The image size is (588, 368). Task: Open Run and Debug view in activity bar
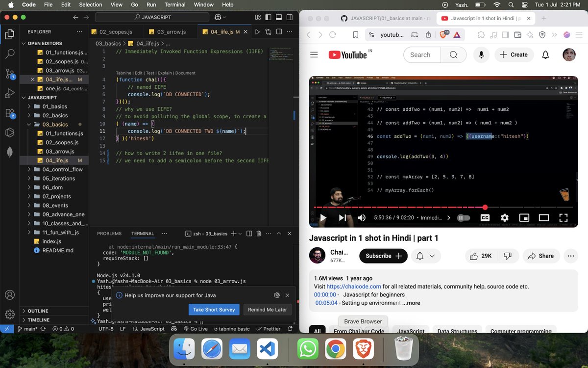10,93
